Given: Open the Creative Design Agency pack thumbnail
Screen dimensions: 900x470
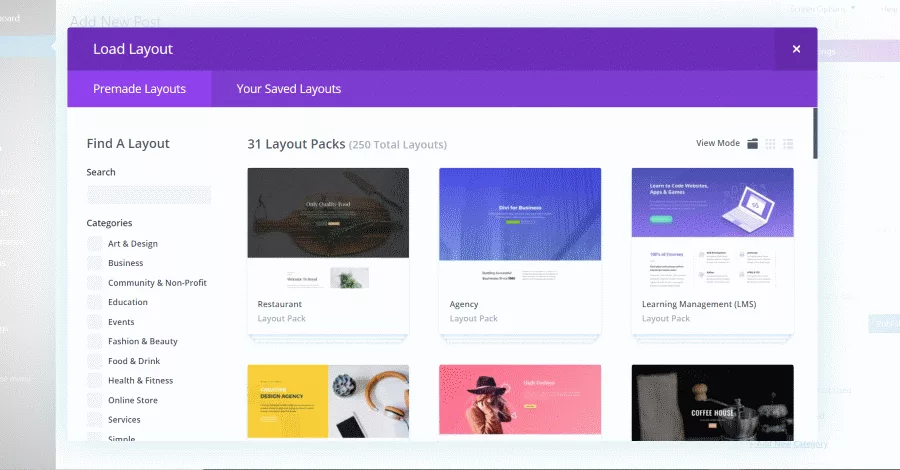Looking at the screenshot, I should click(x=328, y=401).
